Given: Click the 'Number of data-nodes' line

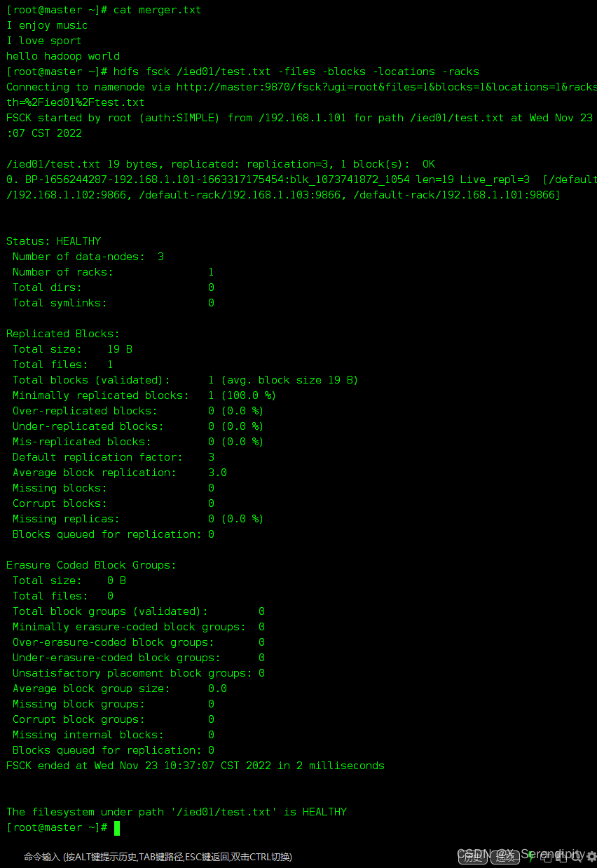Looking at the screenshot, I should (x=88, y=257).
